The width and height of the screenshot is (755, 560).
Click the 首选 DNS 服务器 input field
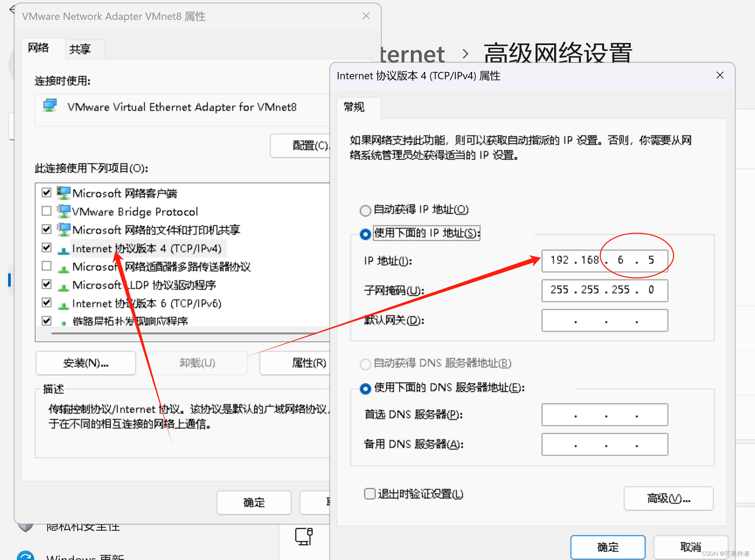click(604, 415)
